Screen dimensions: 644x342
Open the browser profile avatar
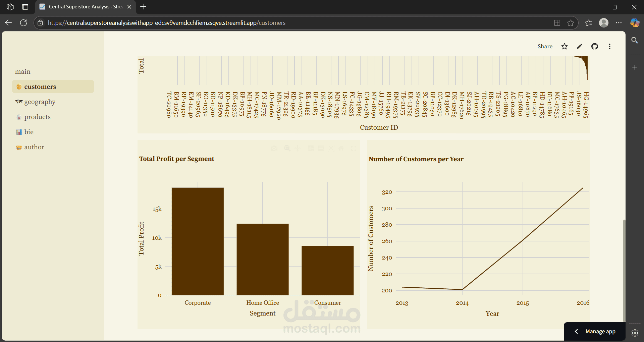(x=604, y=23)
